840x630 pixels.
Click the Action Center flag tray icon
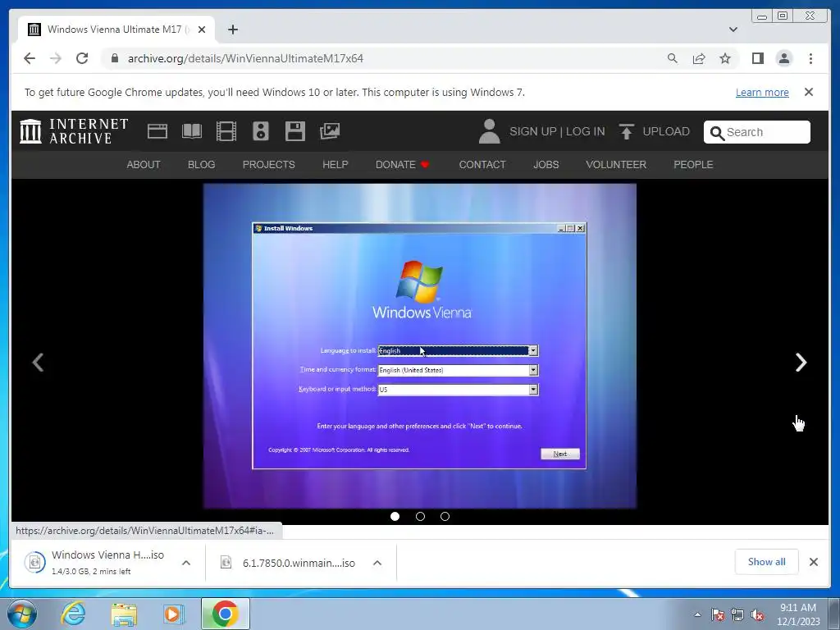click(x=717, y=614)
